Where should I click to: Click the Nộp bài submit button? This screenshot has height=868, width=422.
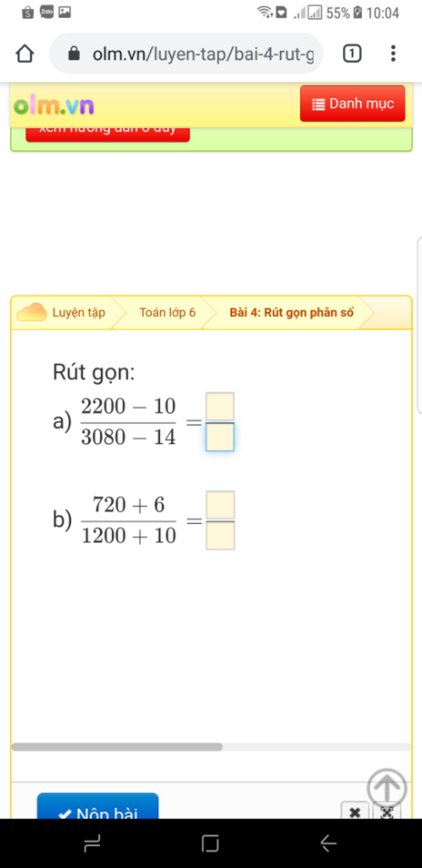[x=98, y=806]
